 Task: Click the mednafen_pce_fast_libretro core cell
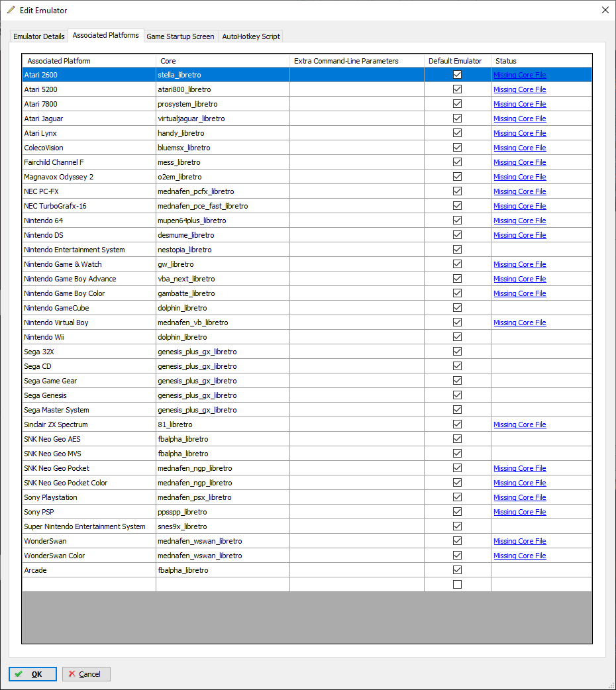click(x=223, y=206)
